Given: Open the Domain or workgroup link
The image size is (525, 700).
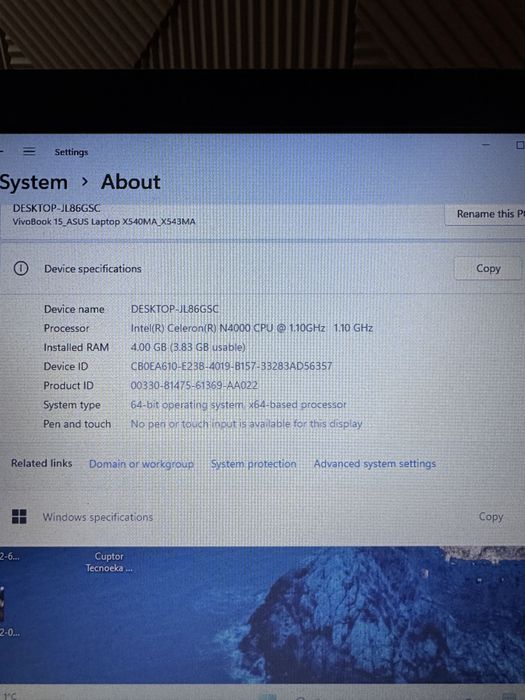Looking at the screenshot, I should (x=141, y=464).
